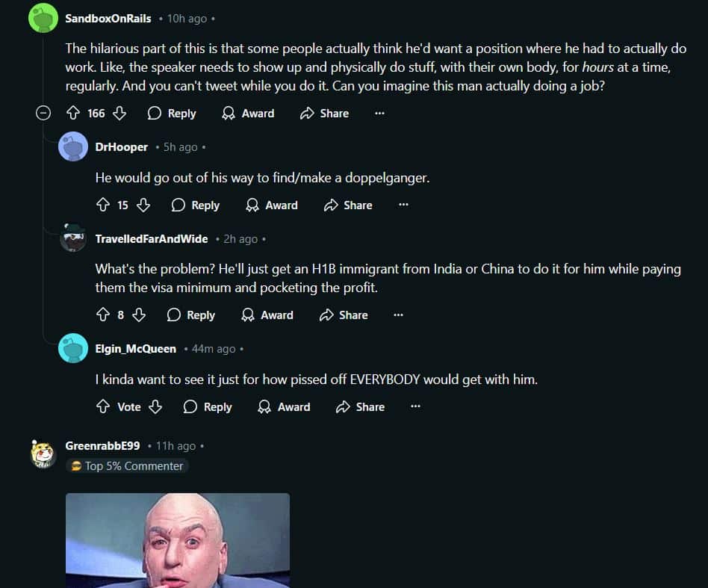This screenshot has height=588, width=708.
Task: Upvote SandboxOnRails' comment
Action: [x=73, y=113]
